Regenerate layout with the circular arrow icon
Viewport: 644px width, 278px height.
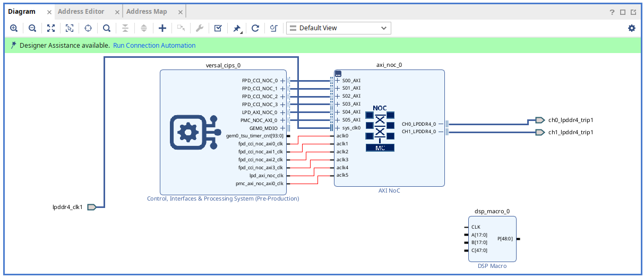(255, 28)
